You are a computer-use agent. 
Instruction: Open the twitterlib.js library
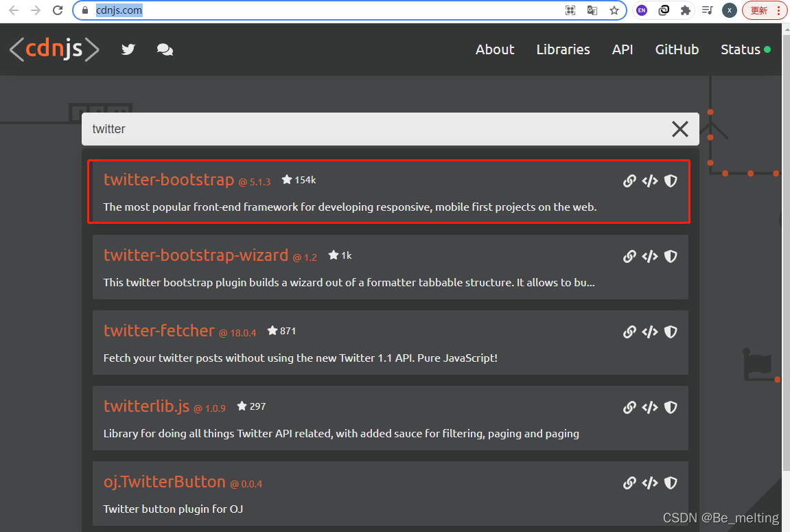point(147,406)
